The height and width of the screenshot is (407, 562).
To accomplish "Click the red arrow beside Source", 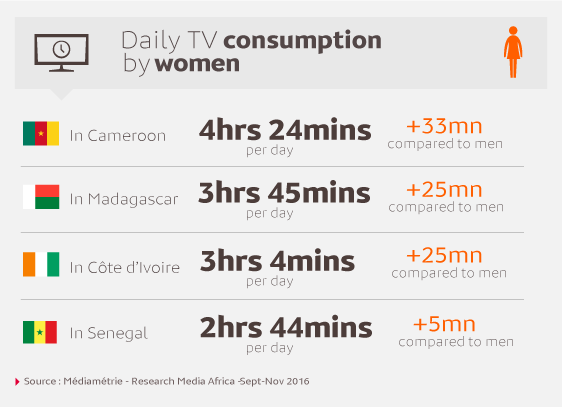I will [17, 382].
